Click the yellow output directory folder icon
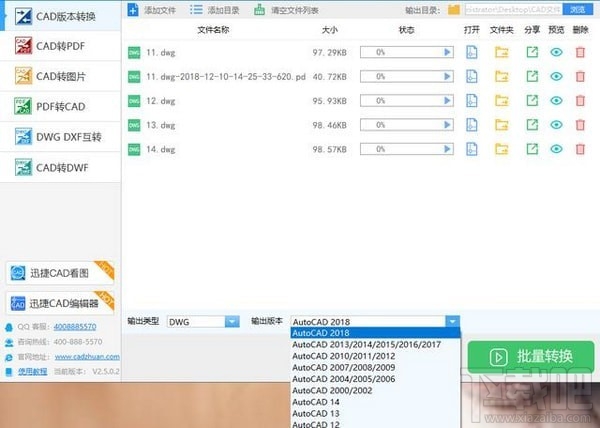 pos(454,10)
